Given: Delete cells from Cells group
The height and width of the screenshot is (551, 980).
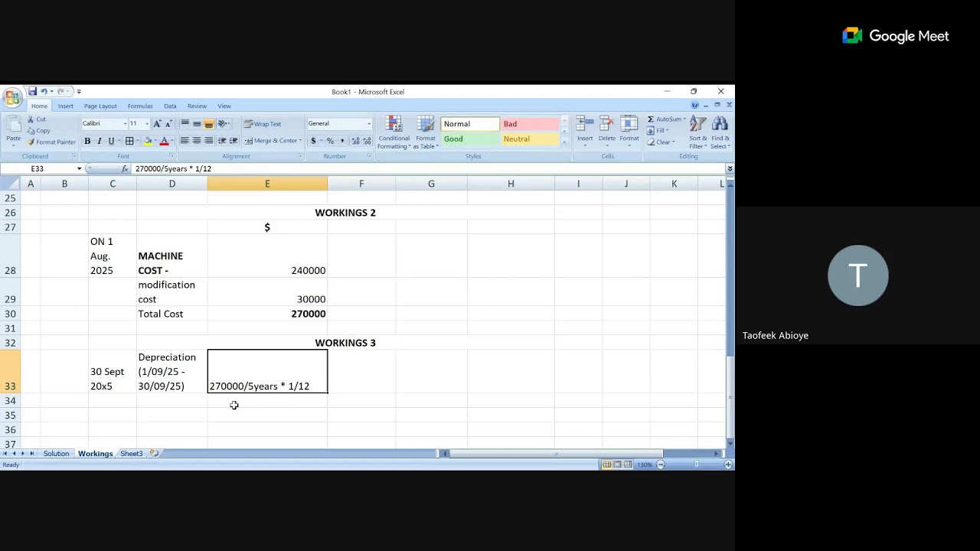Looking at the screenshot, I should click(x=607, y=132).
